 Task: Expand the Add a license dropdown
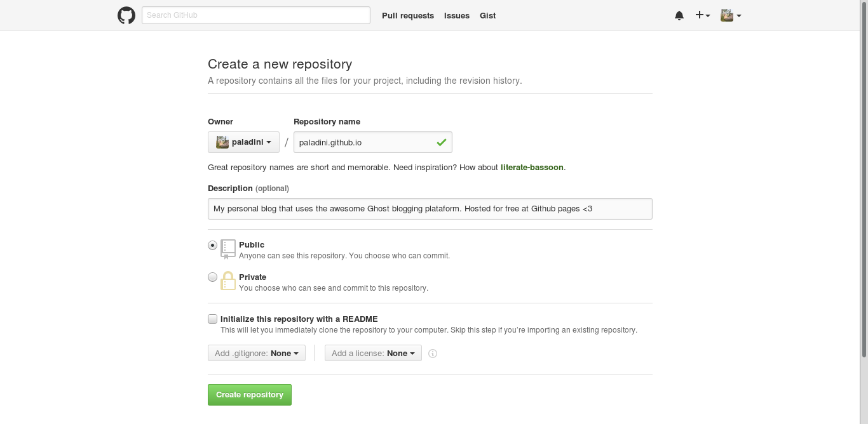(x=373, y=353)
